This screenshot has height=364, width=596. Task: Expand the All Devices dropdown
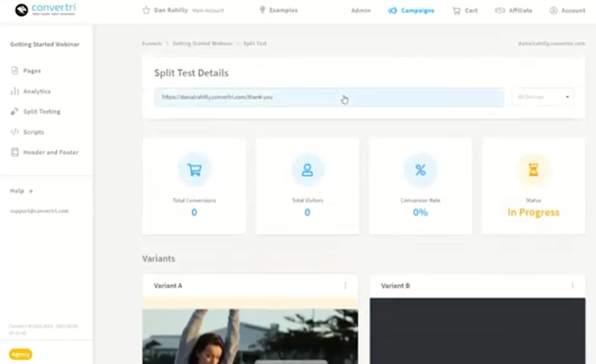point(542,97)
